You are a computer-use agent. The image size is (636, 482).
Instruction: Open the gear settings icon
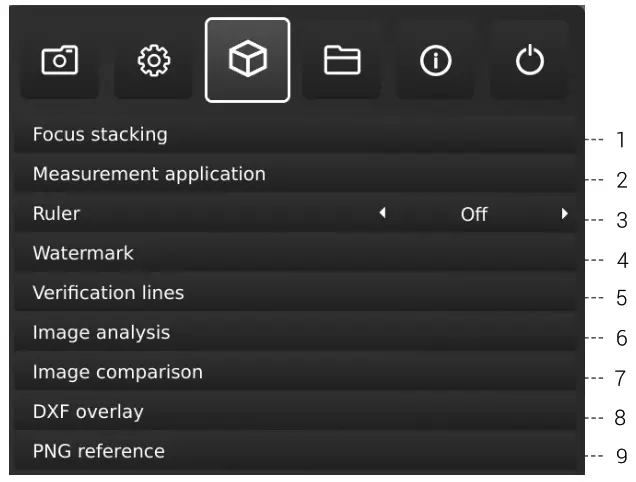pos(152,61)
